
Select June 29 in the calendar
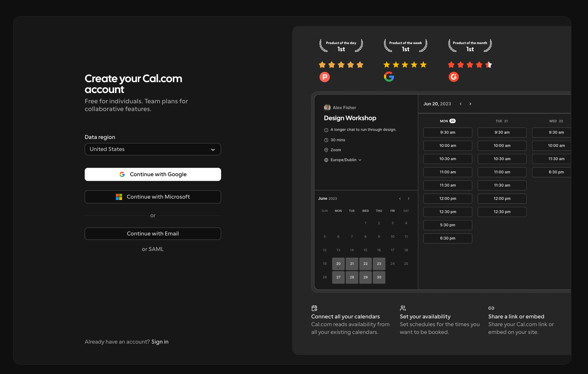(366, 277)
